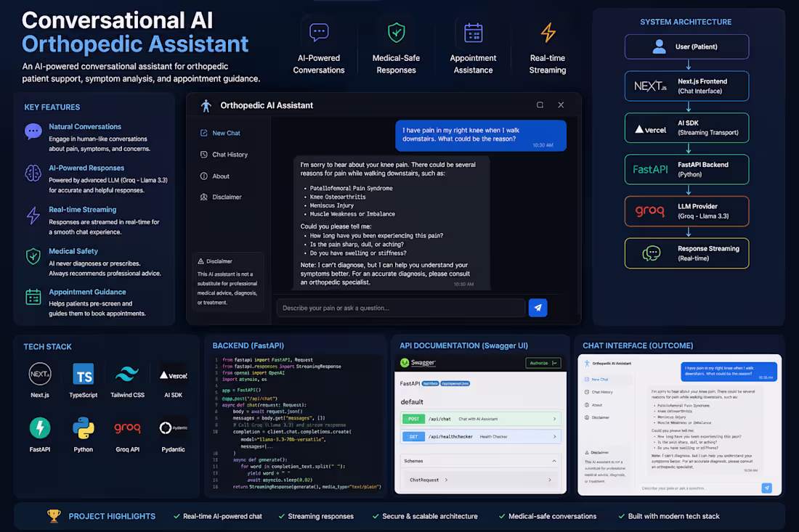The width and height of the screenshot is (799, 532).
Task: Click the FastAPI logo in architecture diagram
Action: 650,170
